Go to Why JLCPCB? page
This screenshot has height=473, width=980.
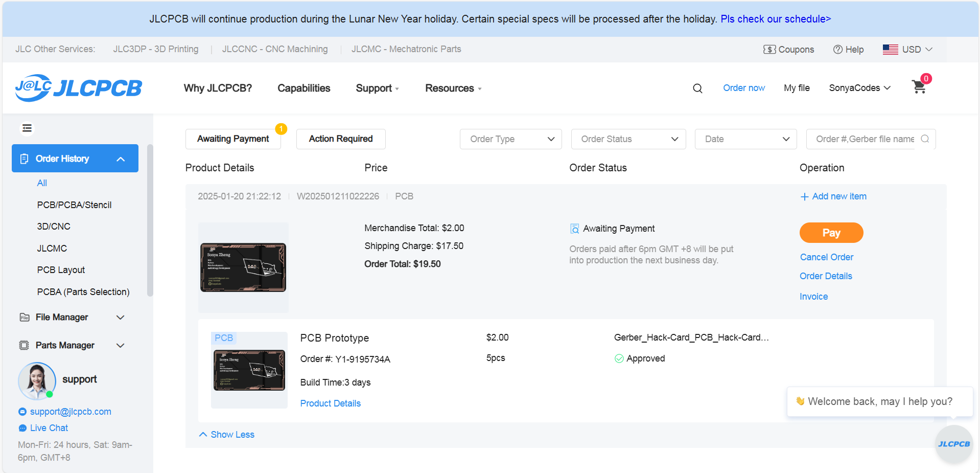coord(218,88)
